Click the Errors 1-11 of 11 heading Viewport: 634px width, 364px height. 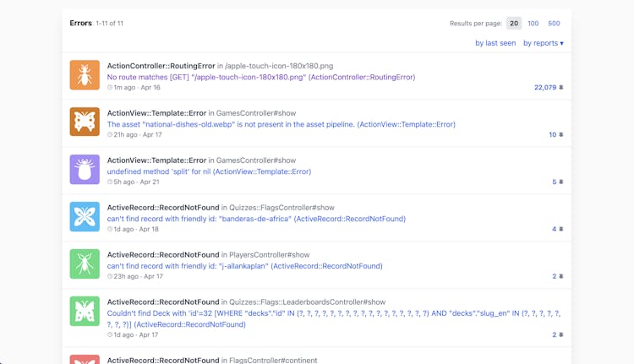(x=96, y=23)
